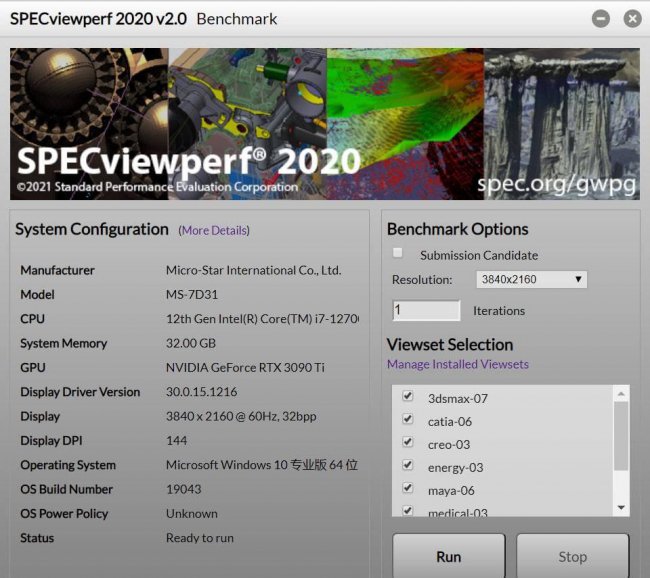
Task: Click the rocky cliff banner image
Action: tap(562, 124)
